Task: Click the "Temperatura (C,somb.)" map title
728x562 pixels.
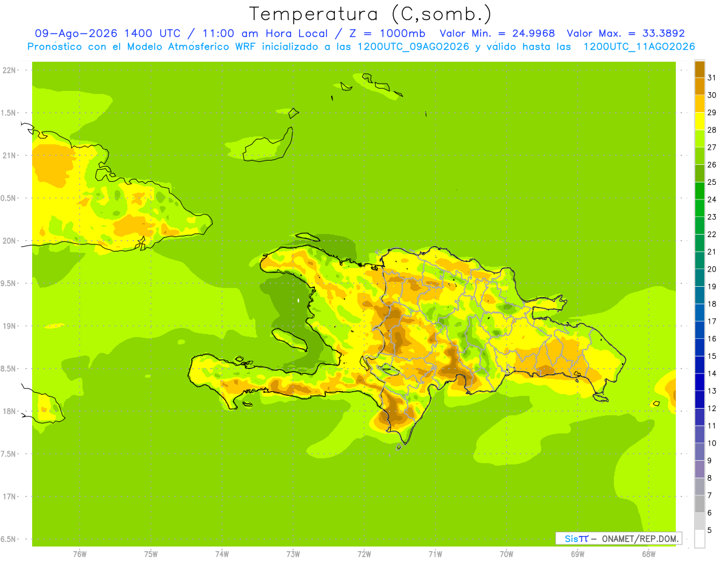Action: pyautogui.click(x=370, y=14)
